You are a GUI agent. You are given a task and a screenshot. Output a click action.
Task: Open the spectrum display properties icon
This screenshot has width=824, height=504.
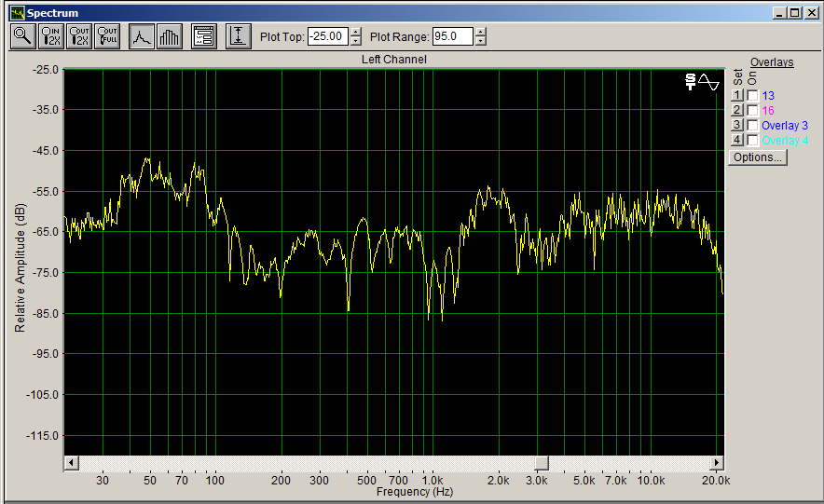(x=204, y=36)
